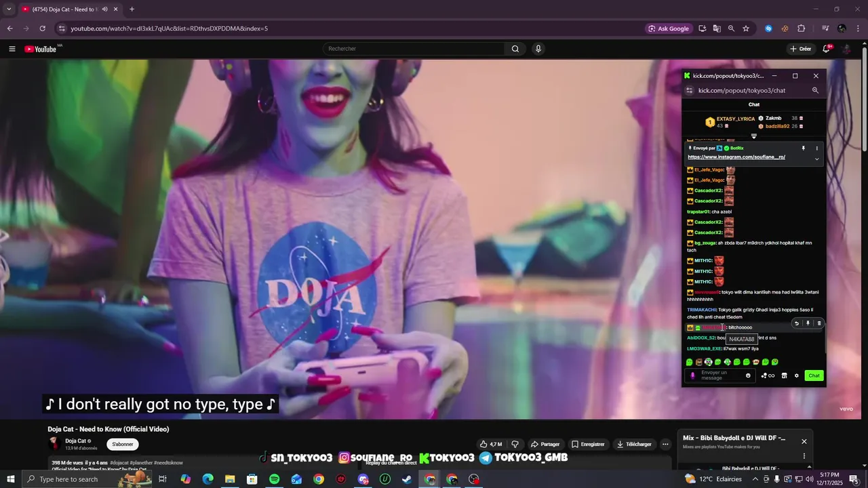868x488 pixels.
Task: Open Spotify from the taskbar
Action: coord(274,479)
